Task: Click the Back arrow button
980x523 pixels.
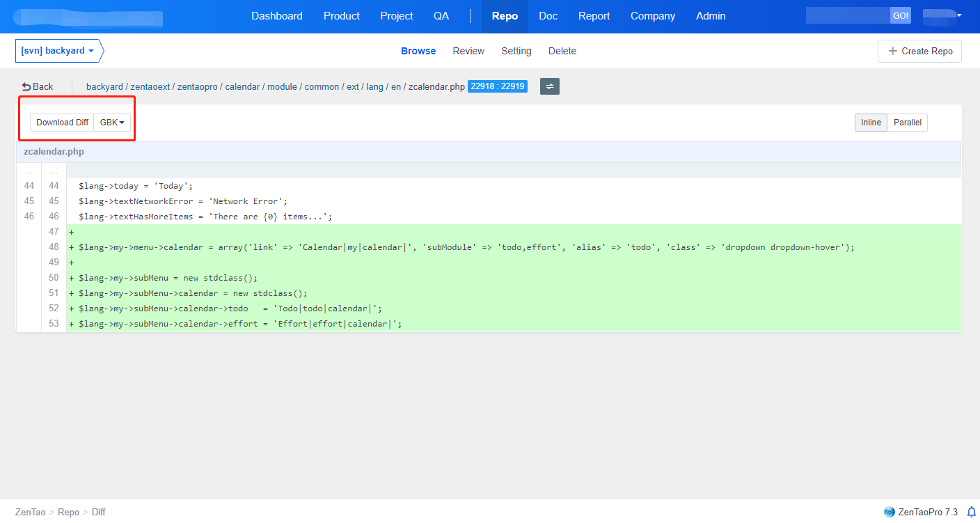Action: point(38,86)
